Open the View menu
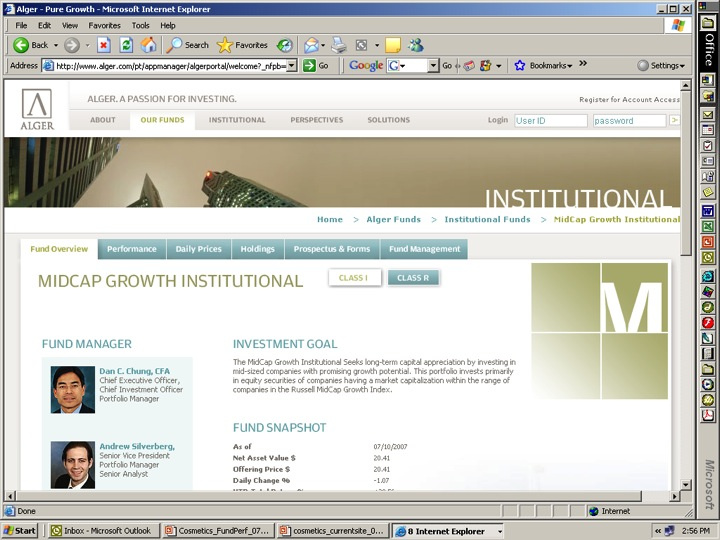The width and height of the screenshot is (720, 540). (x=70, y=25)
